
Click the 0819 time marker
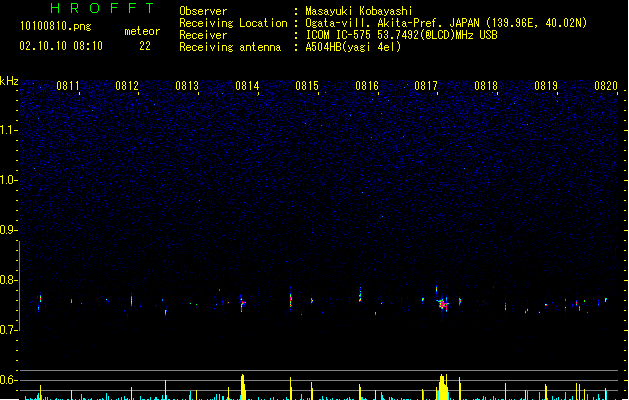pyautogui.click(x=546, y=86)
